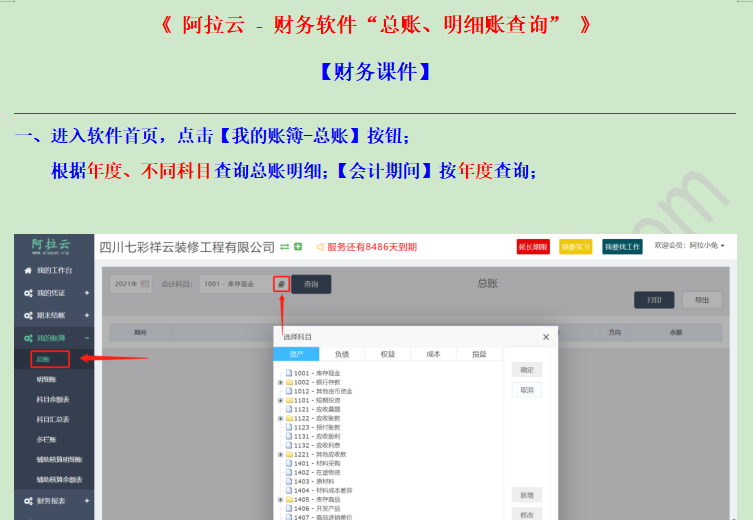Click the gear icon beside 财务报表
Image resolution: width=753 pixels, height=520 pixels.
tap(28, 501)
